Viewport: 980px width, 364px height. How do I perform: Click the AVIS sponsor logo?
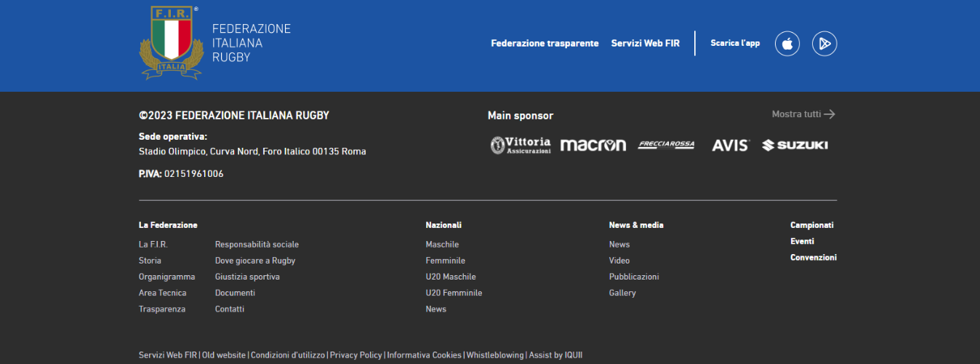point(730,146)
